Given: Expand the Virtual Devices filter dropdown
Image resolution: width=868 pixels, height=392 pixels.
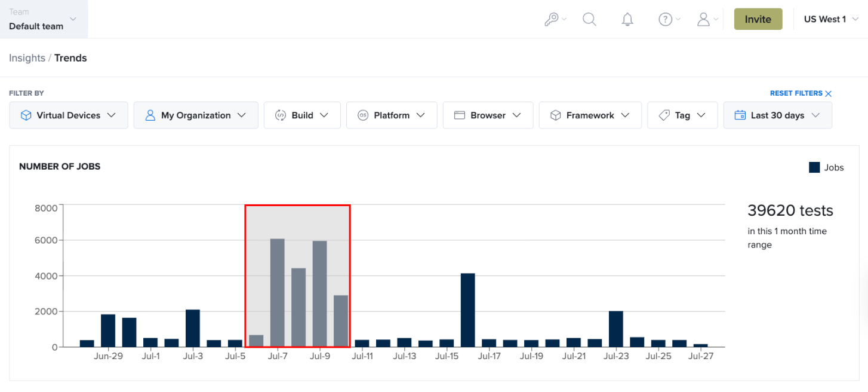Looking at the screenshot, I should 69,115.
